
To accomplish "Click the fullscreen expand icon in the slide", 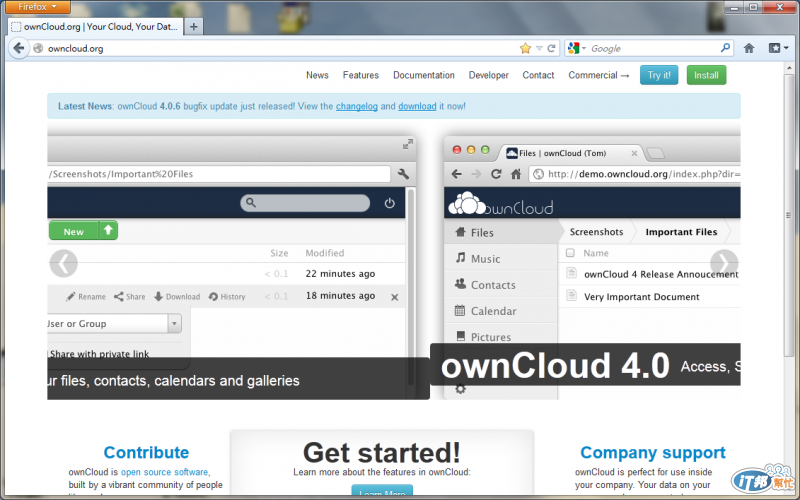I will [x=408, y=144].
